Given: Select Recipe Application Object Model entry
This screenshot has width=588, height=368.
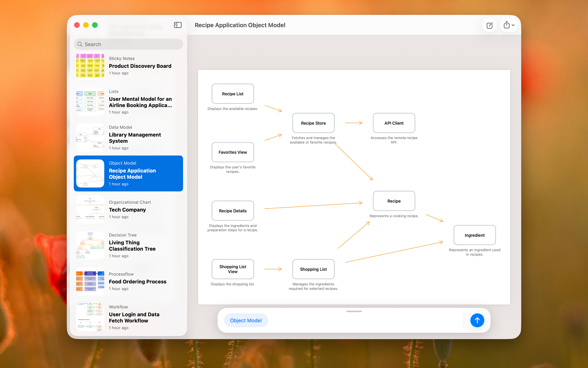Looking at the screenshot, I should pos(128,173).
